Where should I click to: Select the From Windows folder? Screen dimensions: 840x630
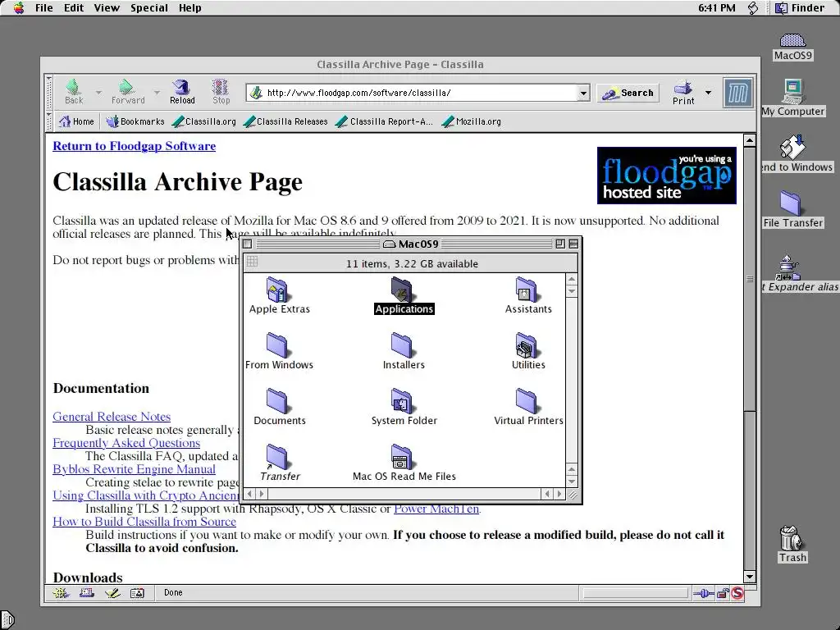[279, 351]
